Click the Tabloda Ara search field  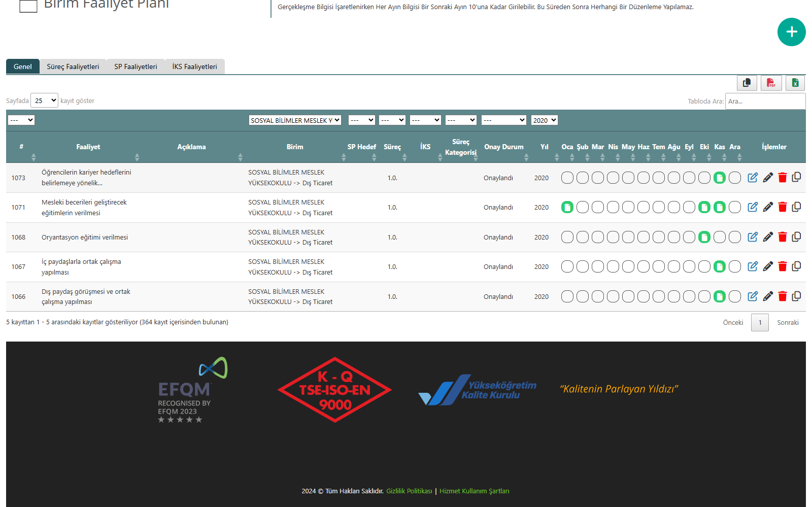(x=765, y=101)
